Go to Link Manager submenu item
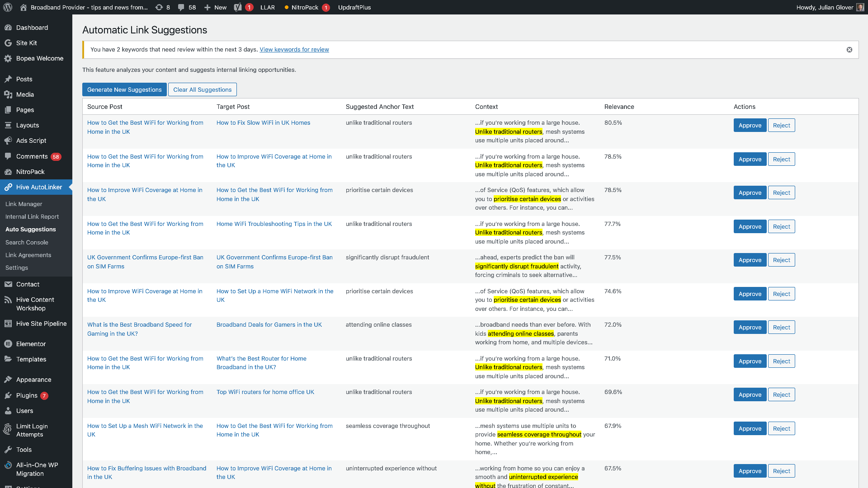Screen dimensions: 868x488 pyautogui.click(x=24, y=204)
